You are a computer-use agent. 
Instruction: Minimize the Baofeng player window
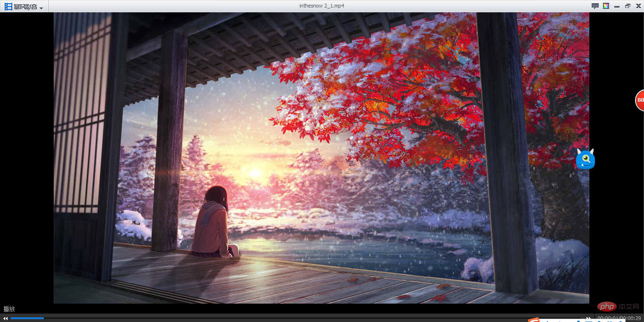[617, 6]
